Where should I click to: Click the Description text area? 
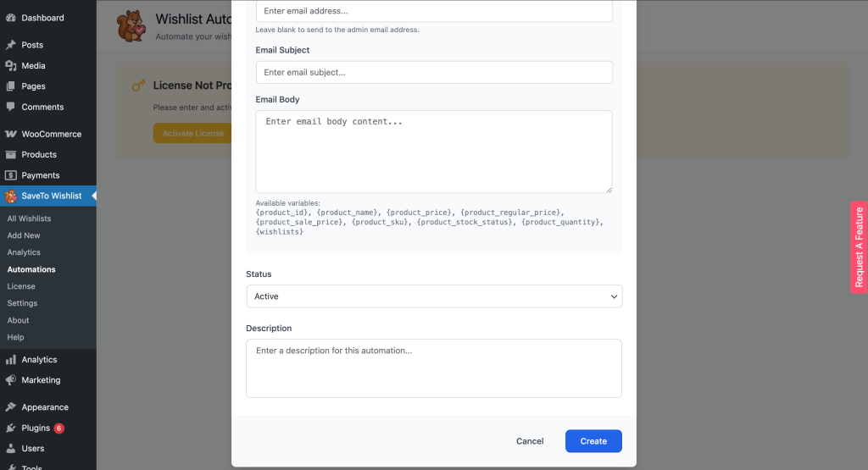pyautogui.click(x=433, y=368)
